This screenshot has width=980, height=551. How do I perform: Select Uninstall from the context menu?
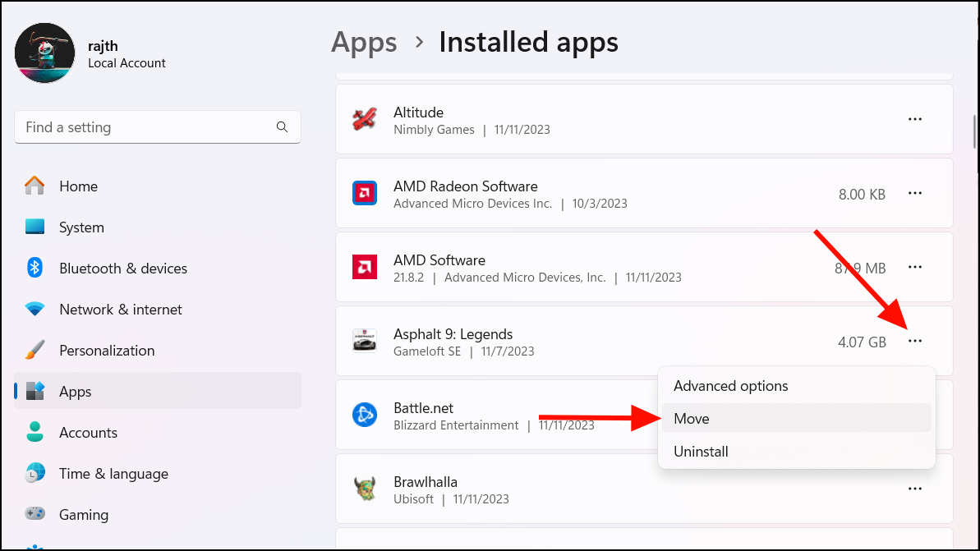796,451
